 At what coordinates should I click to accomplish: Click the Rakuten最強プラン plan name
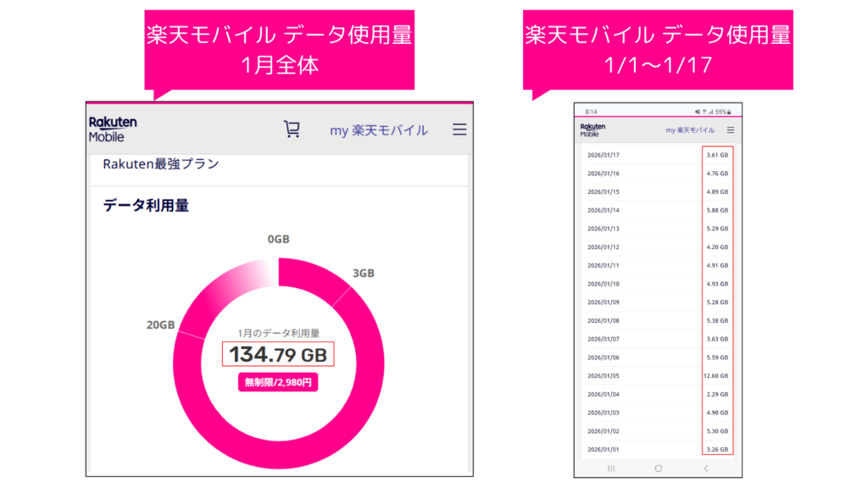[161, 164]
